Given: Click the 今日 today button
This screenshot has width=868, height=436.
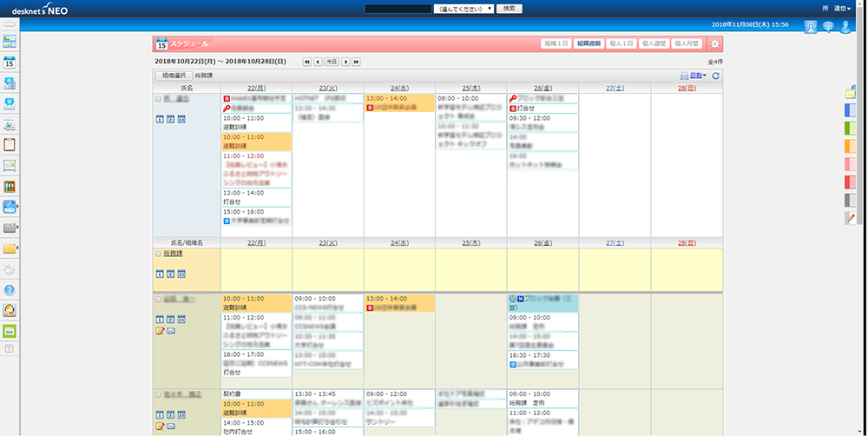Looking at the screenshot, I should point(331,63).
